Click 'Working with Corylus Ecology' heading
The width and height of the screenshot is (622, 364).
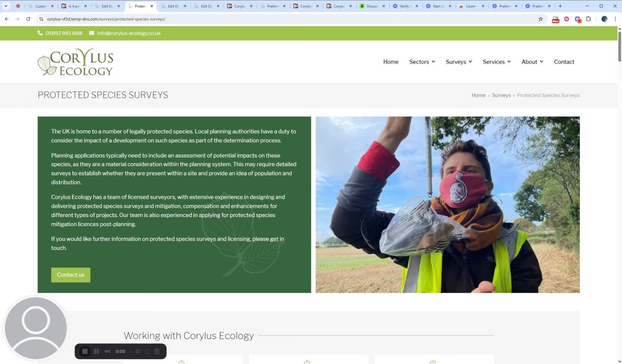point(189,335)
